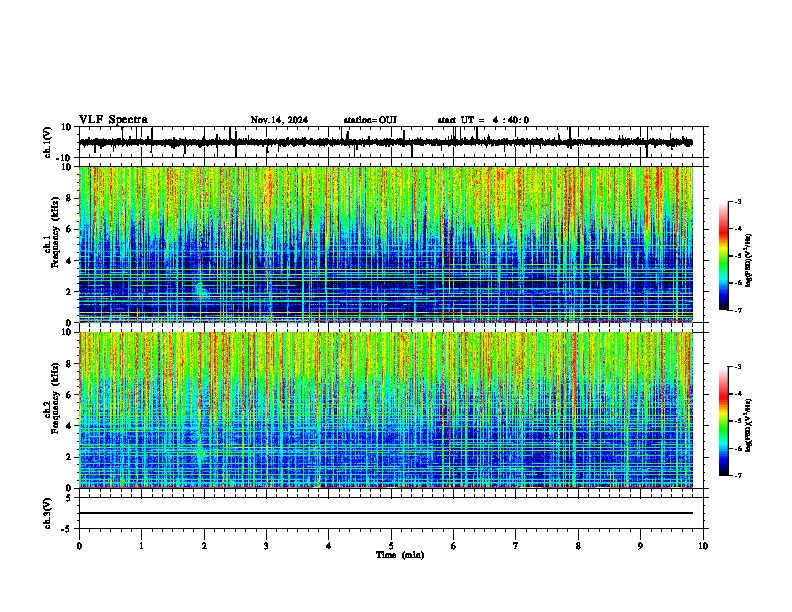Select the "Nov.14, 2024" date label
This screenshot has width=792, height=612.
click(279, 120)
